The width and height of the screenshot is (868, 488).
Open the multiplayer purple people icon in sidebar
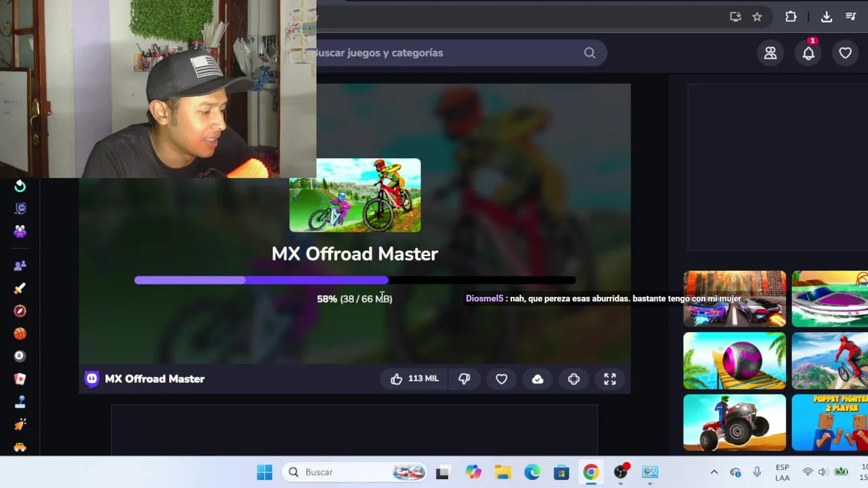point(20,232)
